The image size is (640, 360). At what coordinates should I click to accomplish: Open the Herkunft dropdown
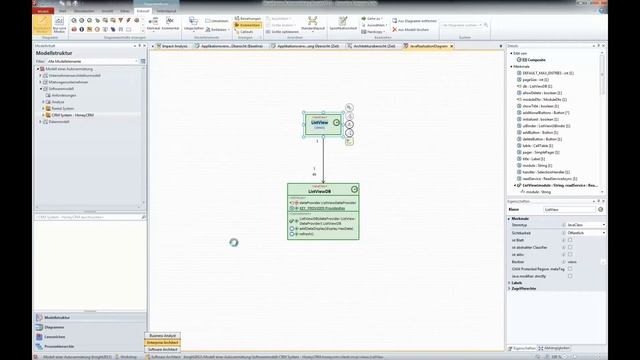(373, 32)
